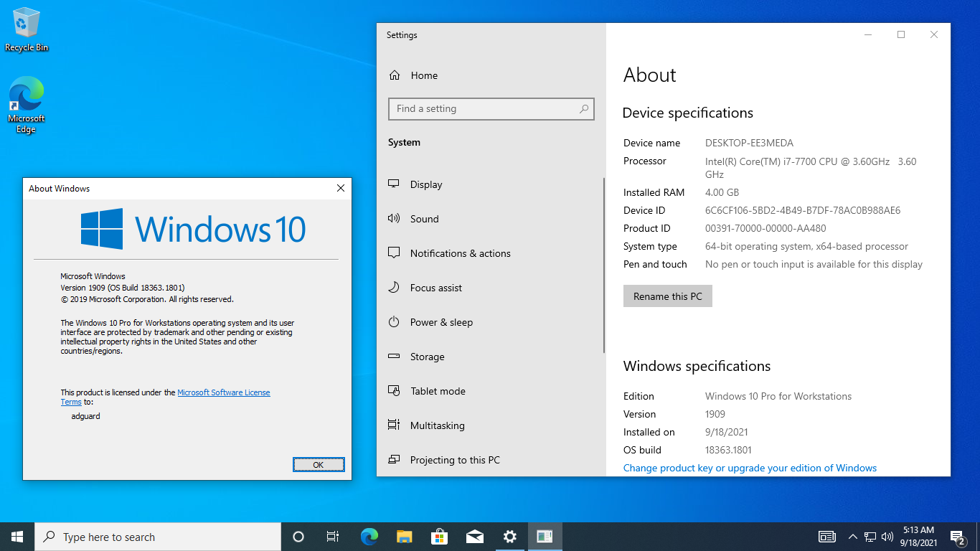Click Version 1909 line in About Windows
This screenshot has height=551, width=980.
(x=123, y=288)
